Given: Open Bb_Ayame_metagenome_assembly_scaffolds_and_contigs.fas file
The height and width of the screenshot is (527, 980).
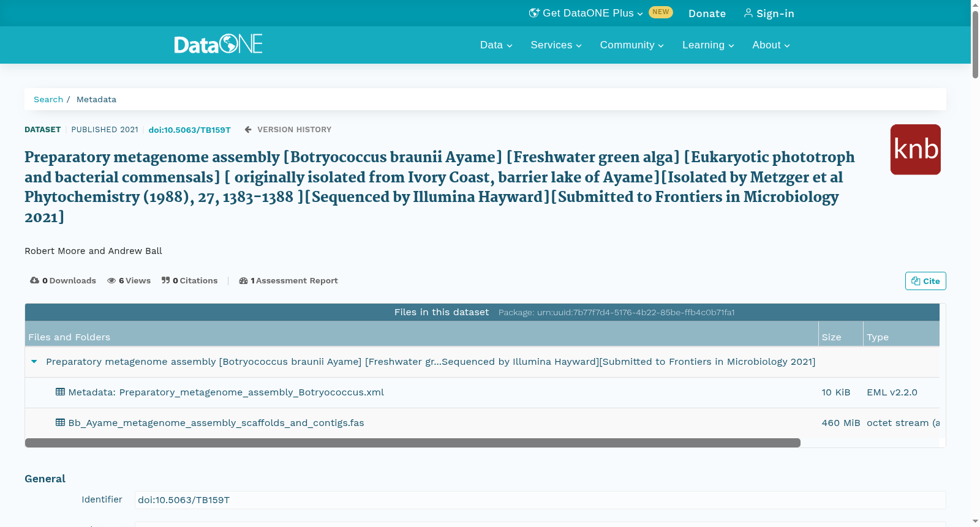Looking at the screenshot, I should tap(216, 423).
